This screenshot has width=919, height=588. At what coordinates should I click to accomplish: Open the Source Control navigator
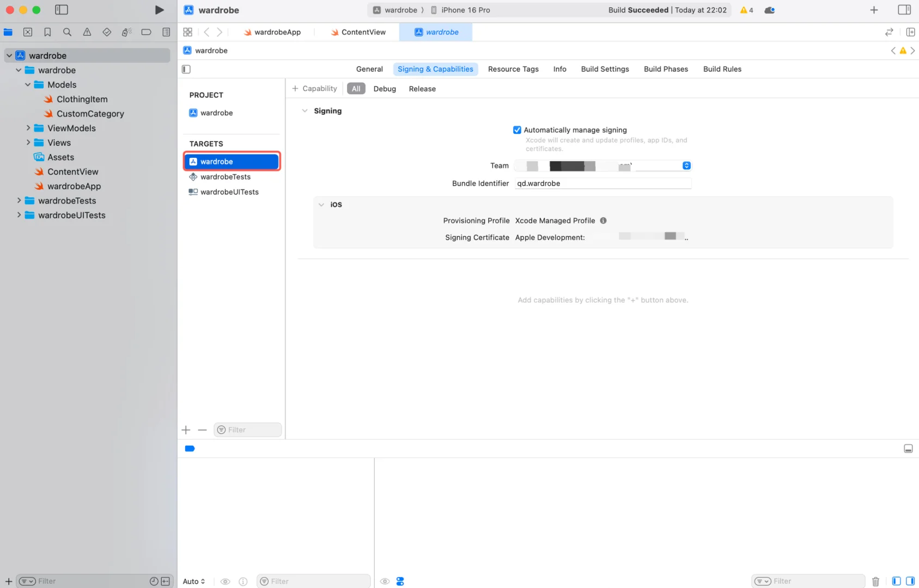tap(28, 32)
